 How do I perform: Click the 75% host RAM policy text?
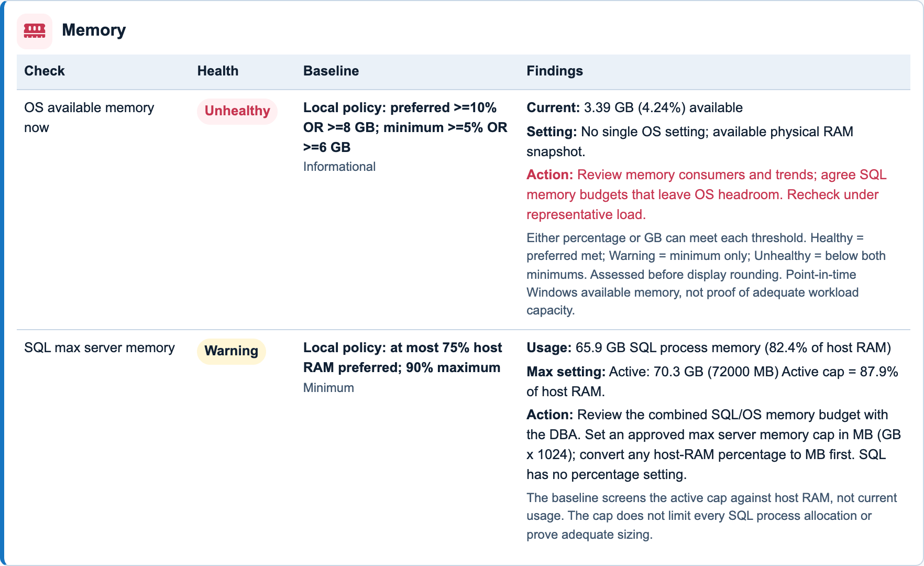tap(402, 357)
